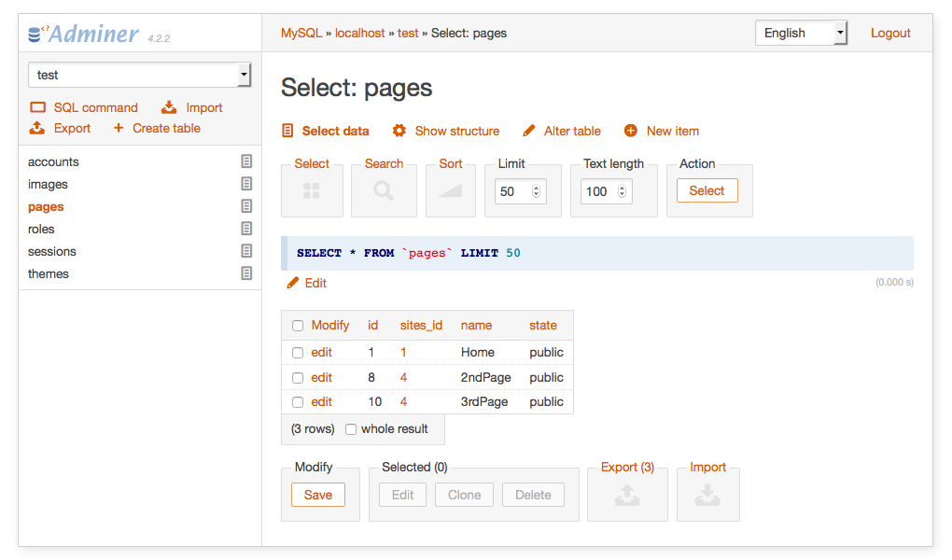Open the English language dropdown
952x560 pixels.
click(800, 32)
